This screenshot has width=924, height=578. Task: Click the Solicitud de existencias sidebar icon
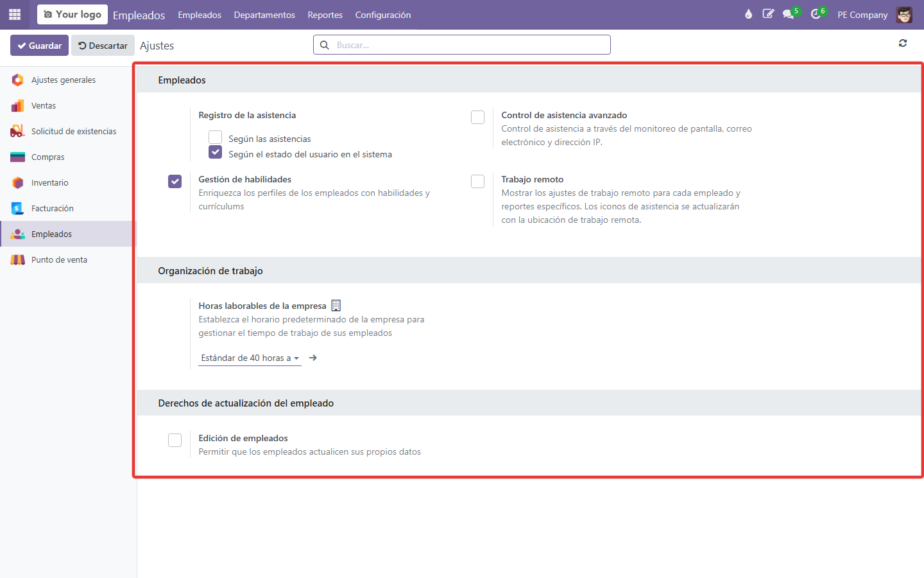tap(18, 131)
